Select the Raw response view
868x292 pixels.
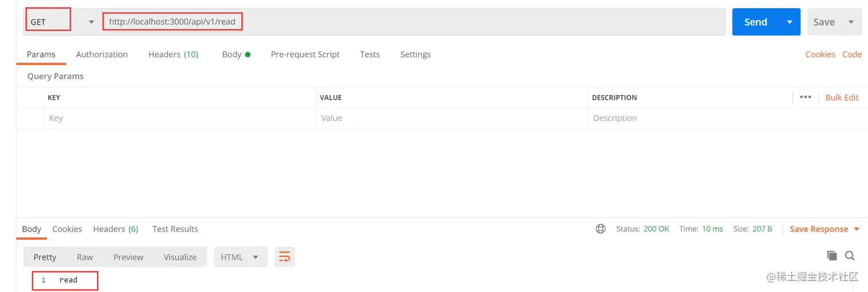pyautogui.click(x=85, y=257)
